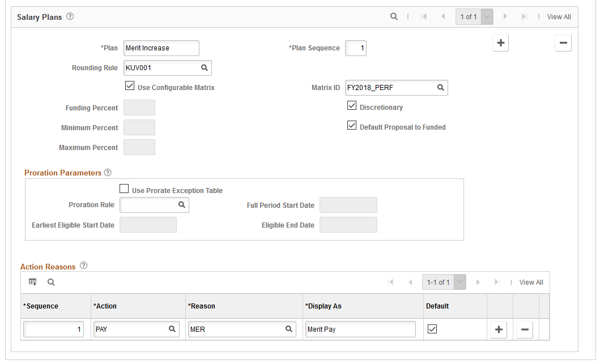
Task: Open the Action field PAY lookup icon
Action: click(x=172, y=329)
